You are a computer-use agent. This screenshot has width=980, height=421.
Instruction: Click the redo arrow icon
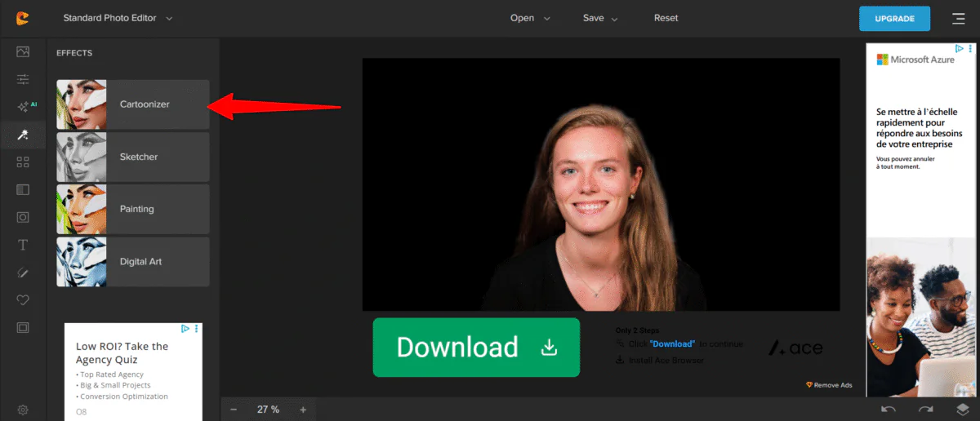pyautogui.click(x=925, y=410)
